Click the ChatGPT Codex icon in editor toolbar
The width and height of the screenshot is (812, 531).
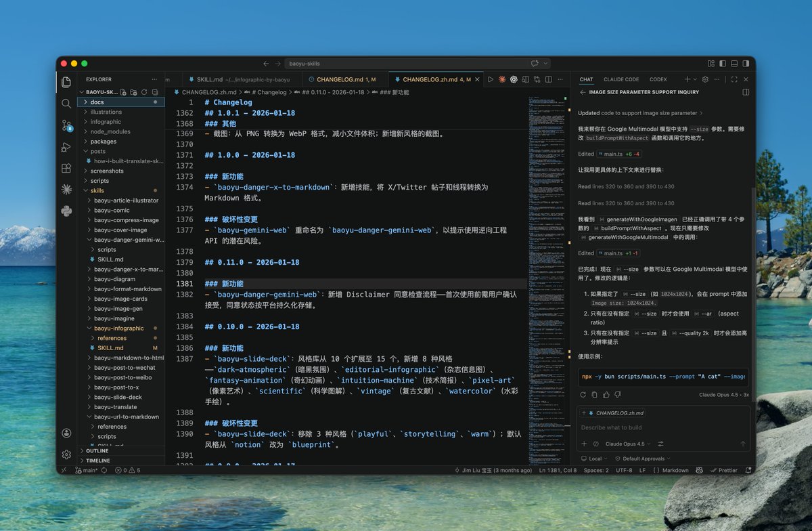pyautogui.click(x=514, y=79)
